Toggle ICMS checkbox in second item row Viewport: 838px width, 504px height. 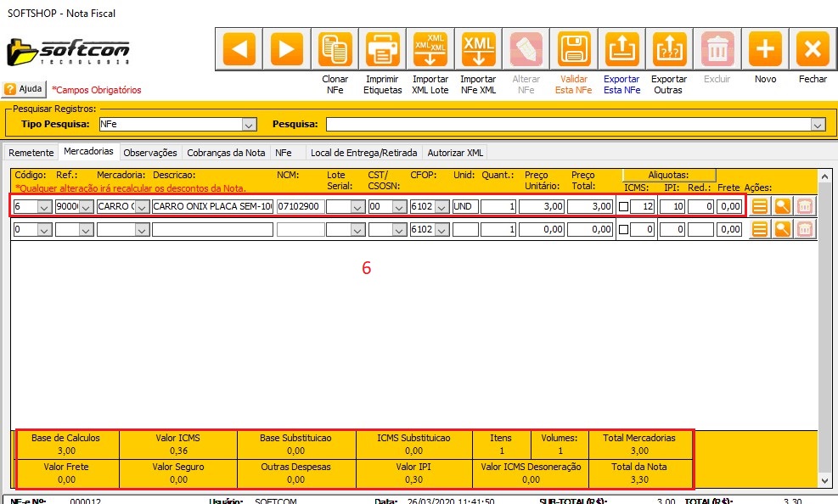[623, 229]
